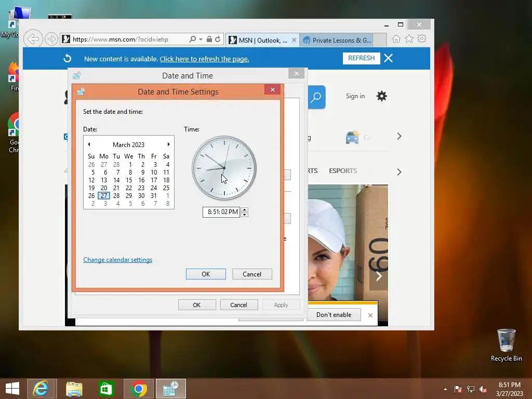The width and height of the screenshot is (532, 399).
Task: Open Internet Explorer from the taskbar
Action: click(x=41, y=389)
